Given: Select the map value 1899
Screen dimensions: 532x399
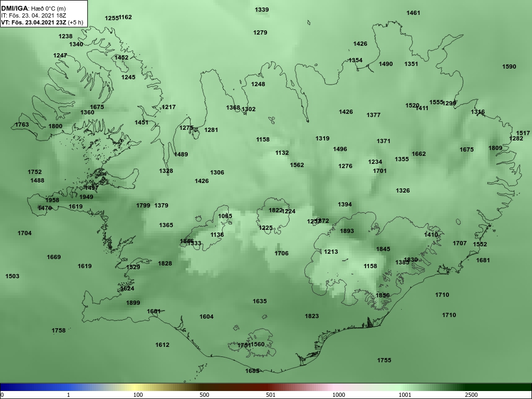Looking at the screenshot, I should click(x=133, y=303).
